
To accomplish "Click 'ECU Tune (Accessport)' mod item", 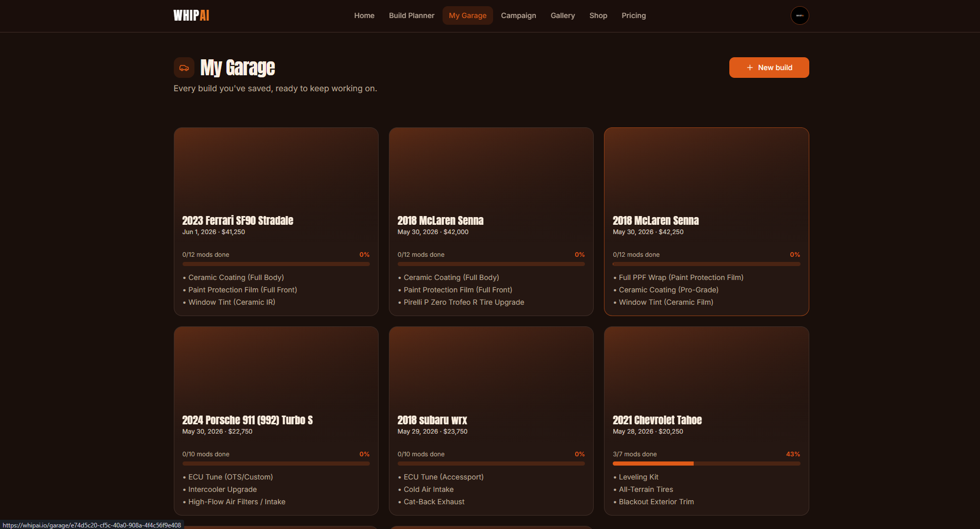I will [444, 477].
